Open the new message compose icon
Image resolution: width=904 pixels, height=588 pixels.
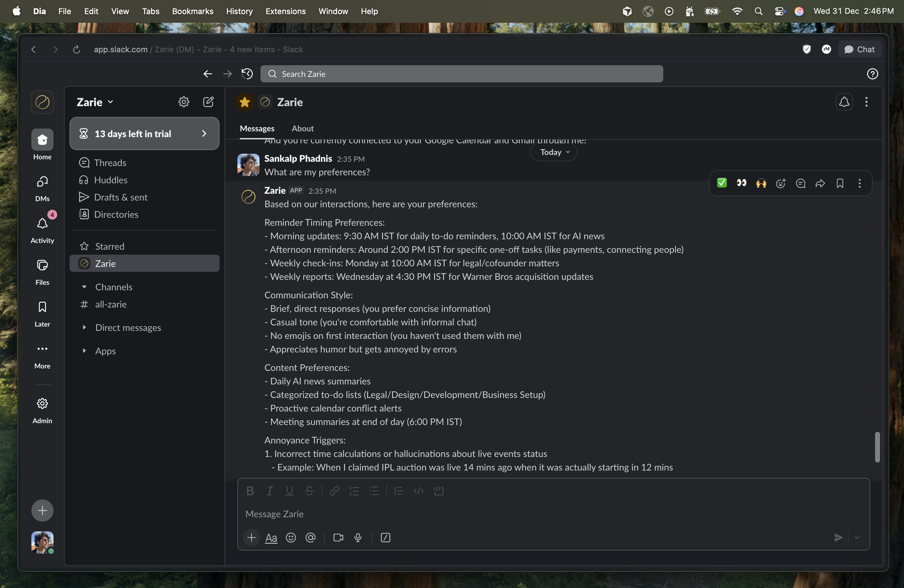pyautogui.click(x=208, y=102)
